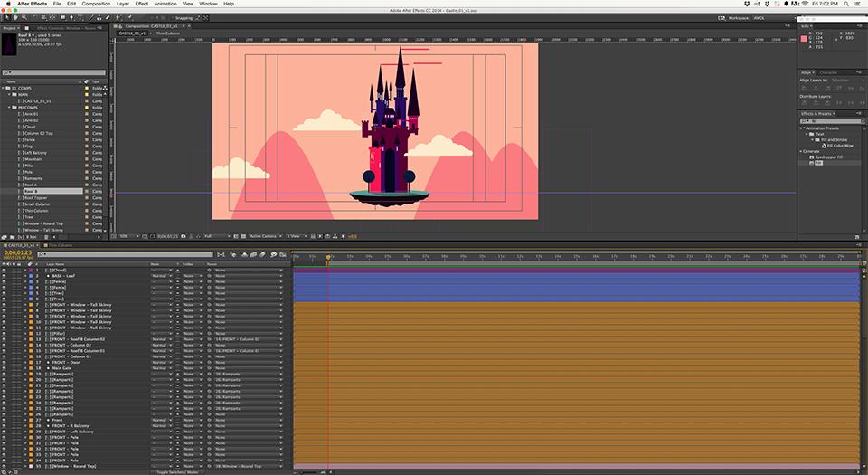Screen dimensions: 868x475
Task: Click the Effects & Presets search field
Action: 832,120
